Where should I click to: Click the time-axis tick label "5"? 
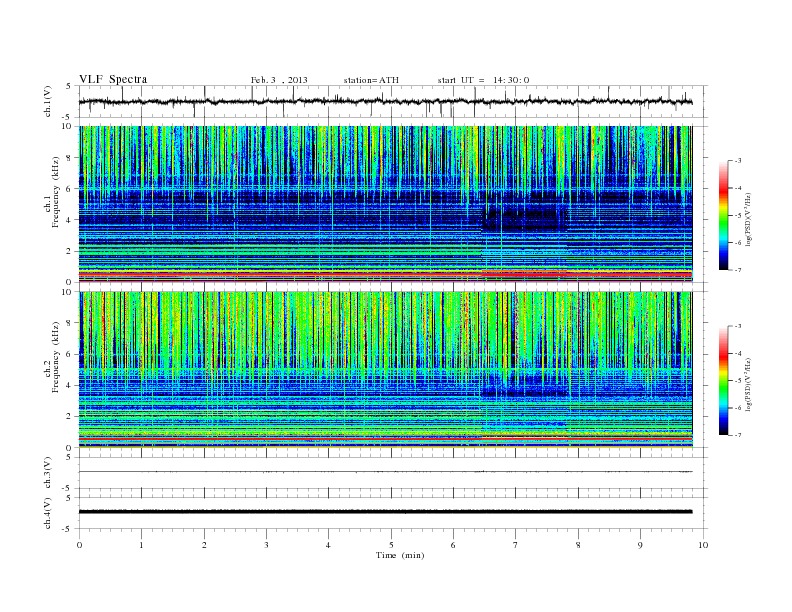coord(391,545)
